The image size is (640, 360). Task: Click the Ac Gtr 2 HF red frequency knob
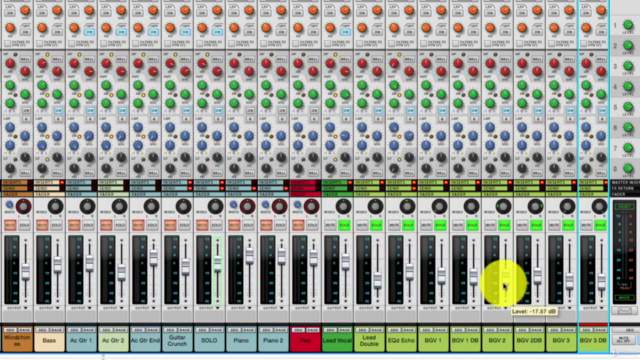pos(121,71)
